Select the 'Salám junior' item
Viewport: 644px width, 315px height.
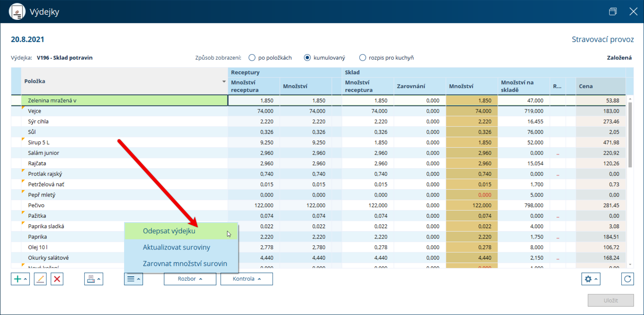click(124, 153)
